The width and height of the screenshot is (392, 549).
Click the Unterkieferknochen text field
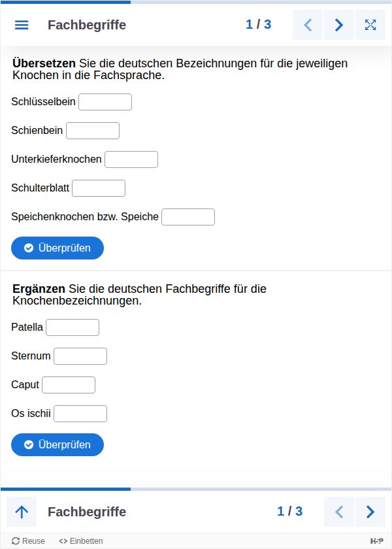point(131,159)
